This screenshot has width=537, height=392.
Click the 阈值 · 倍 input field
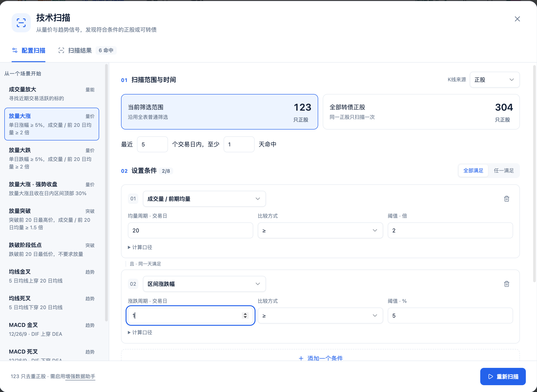[450, 230]
